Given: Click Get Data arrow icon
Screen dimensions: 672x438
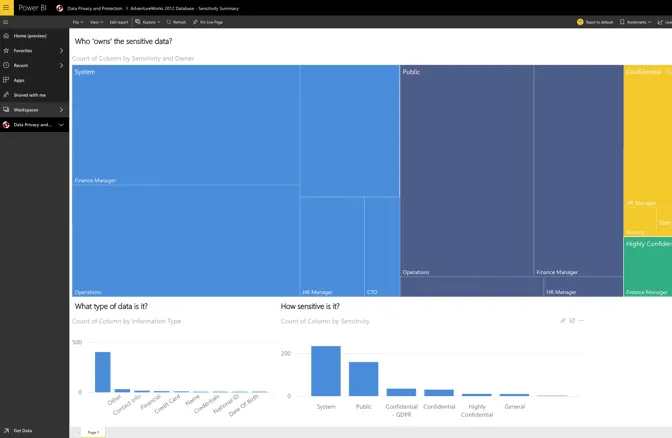Looking at the screenshot, I should 6,430.
